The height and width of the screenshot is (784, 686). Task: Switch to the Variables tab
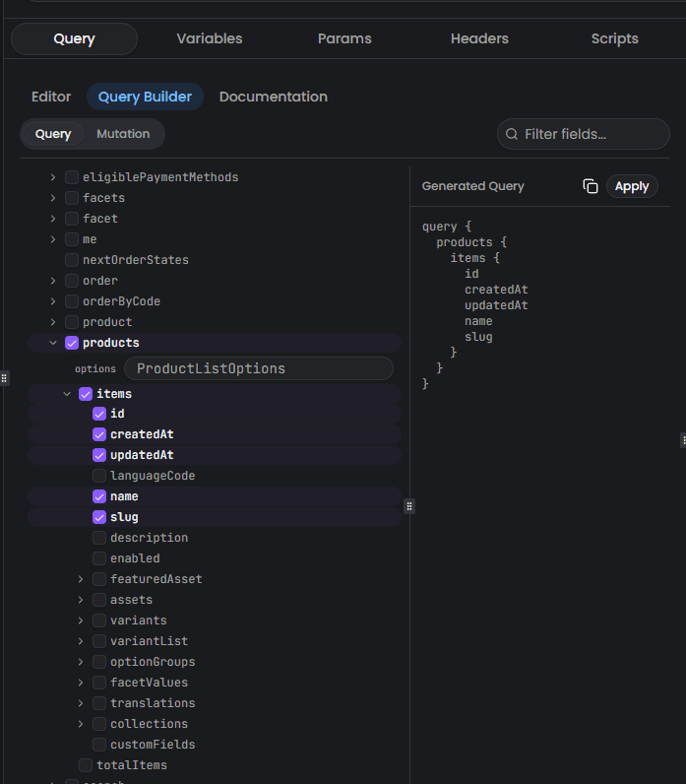pyautogui.click(x=210, y=38)
